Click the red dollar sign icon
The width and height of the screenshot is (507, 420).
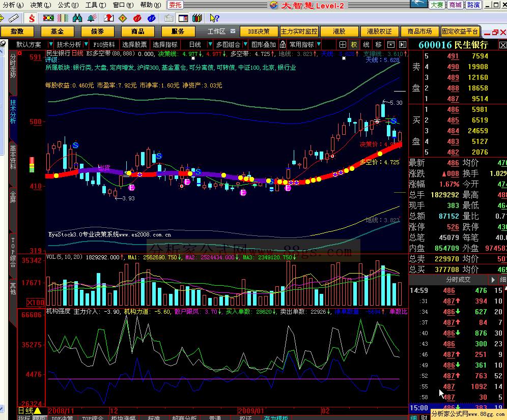32,18
